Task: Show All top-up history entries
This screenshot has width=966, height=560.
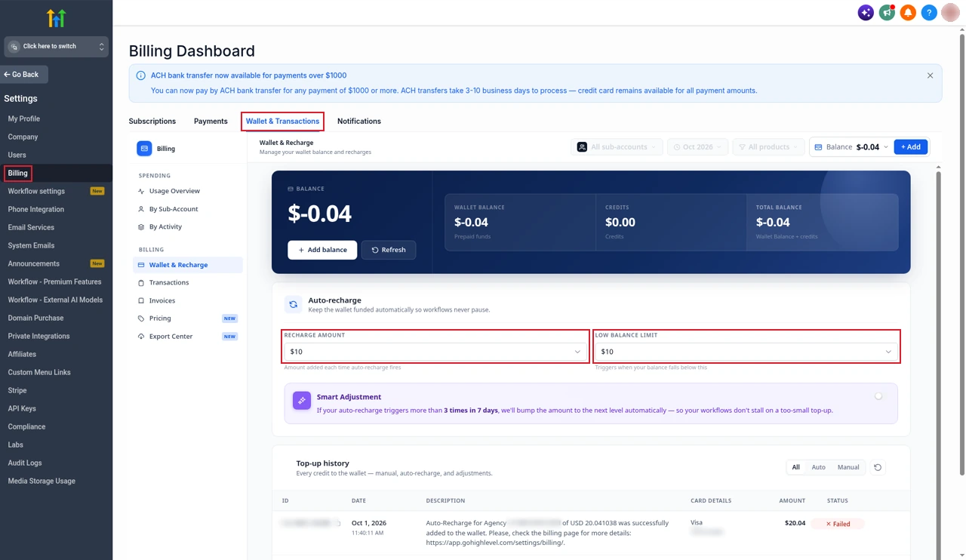Action: pyautogui.click(x=795, y=467)
